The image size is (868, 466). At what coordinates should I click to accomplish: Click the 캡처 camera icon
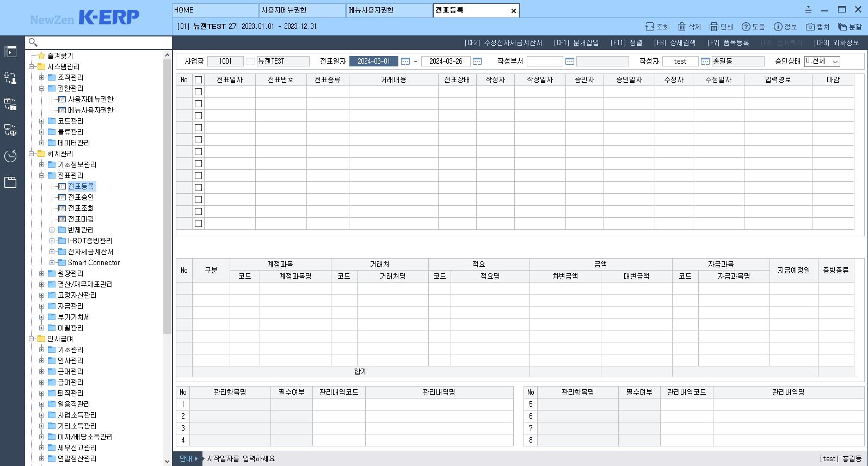pyautogui.click(x=810, y=27)
